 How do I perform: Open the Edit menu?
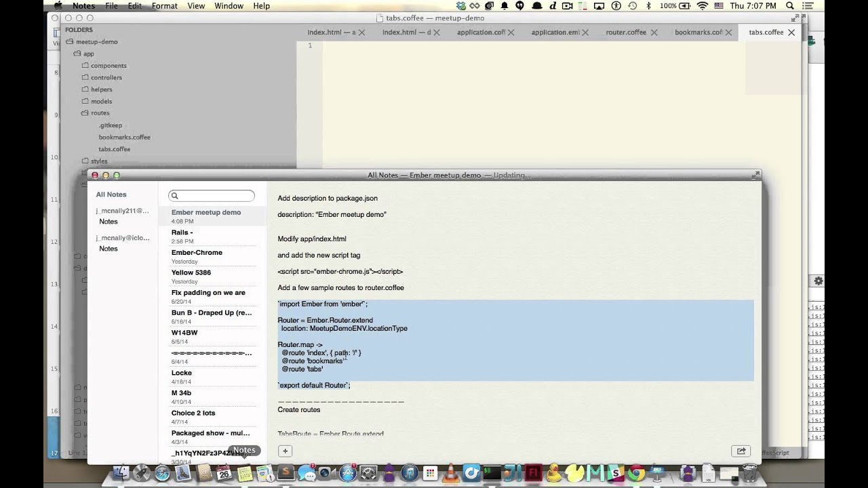(135, 5)
